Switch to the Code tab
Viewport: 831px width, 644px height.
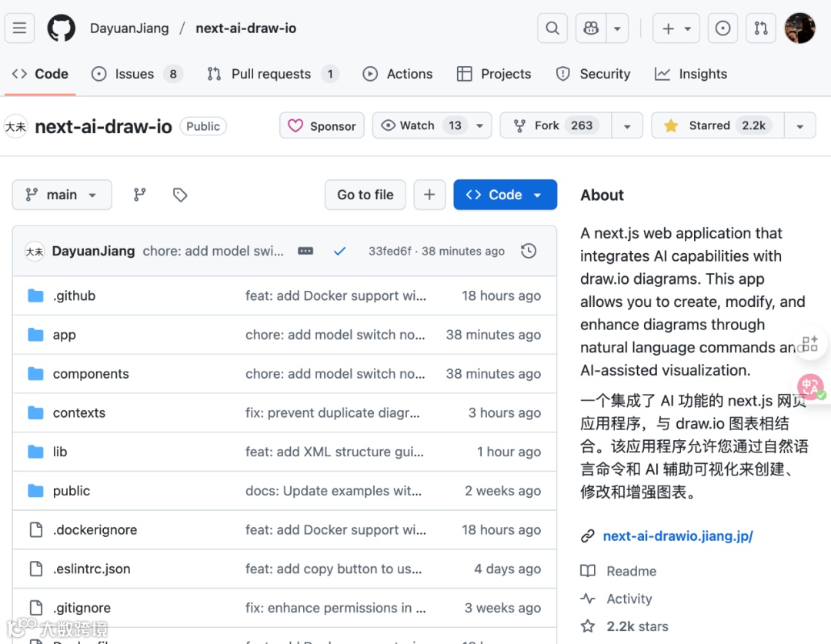coord(40,74)
